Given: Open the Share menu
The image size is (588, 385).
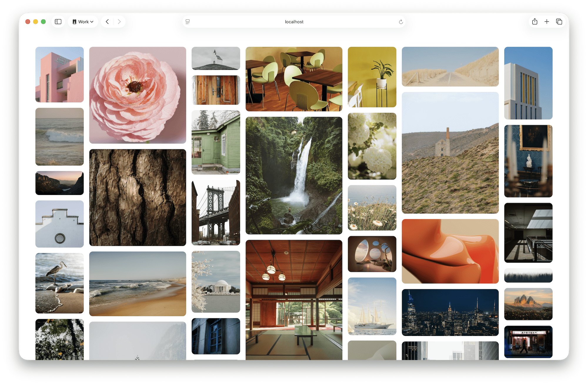Looking at the screenshot, I should (534, 22).
